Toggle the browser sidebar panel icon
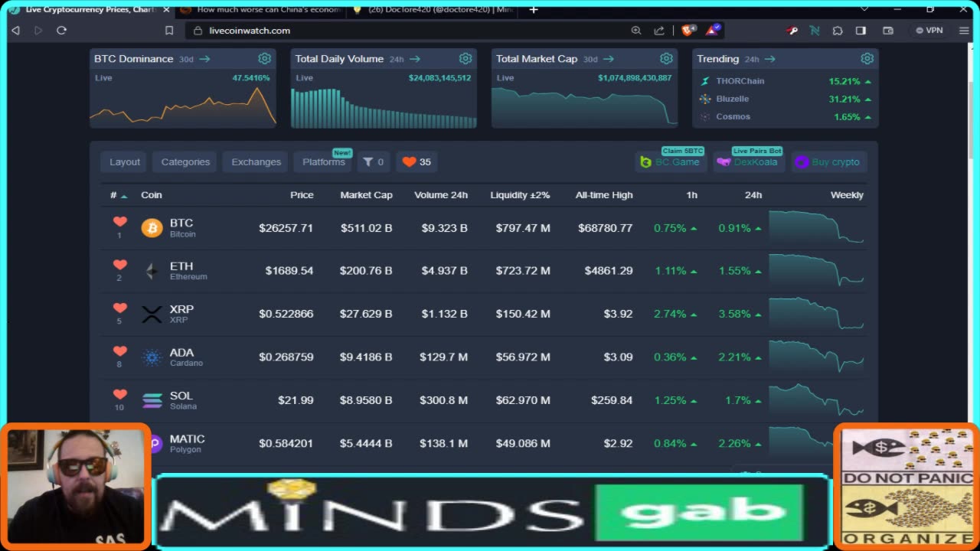Screen dimensions: 980x551 (x=861, y=31)
